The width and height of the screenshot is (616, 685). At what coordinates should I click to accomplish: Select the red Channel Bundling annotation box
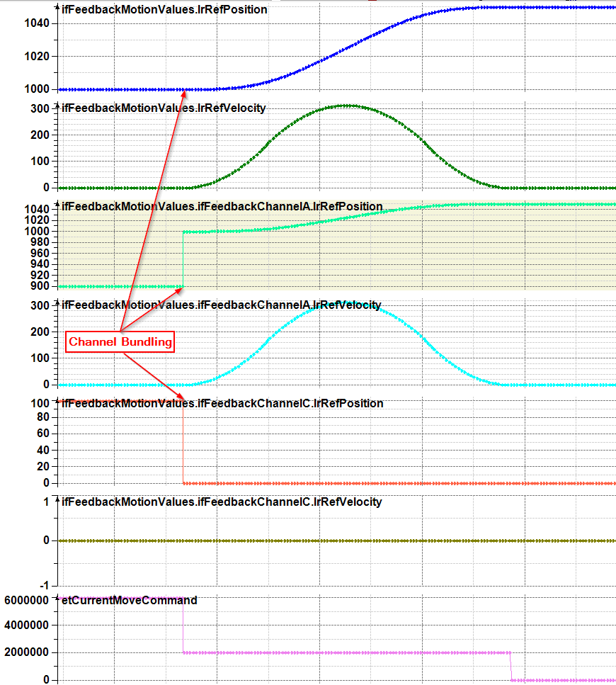120,342
